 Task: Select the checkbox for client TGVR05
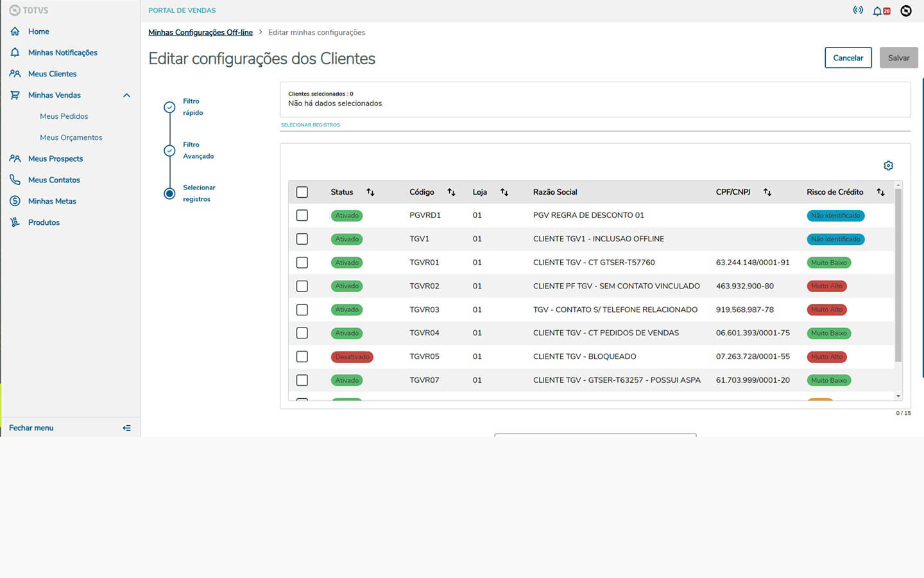point(302,356)
